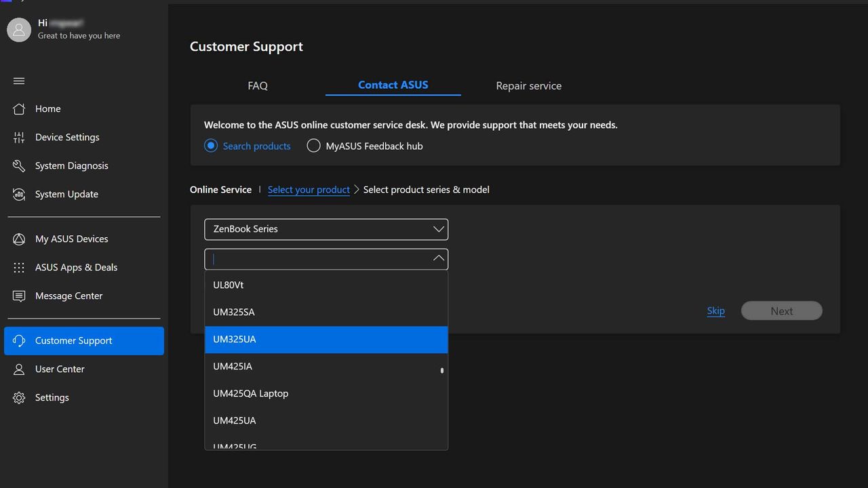This screenshot has width=868, height=488.
Task: Click the User Center person icon
Action: pos(19,369)
